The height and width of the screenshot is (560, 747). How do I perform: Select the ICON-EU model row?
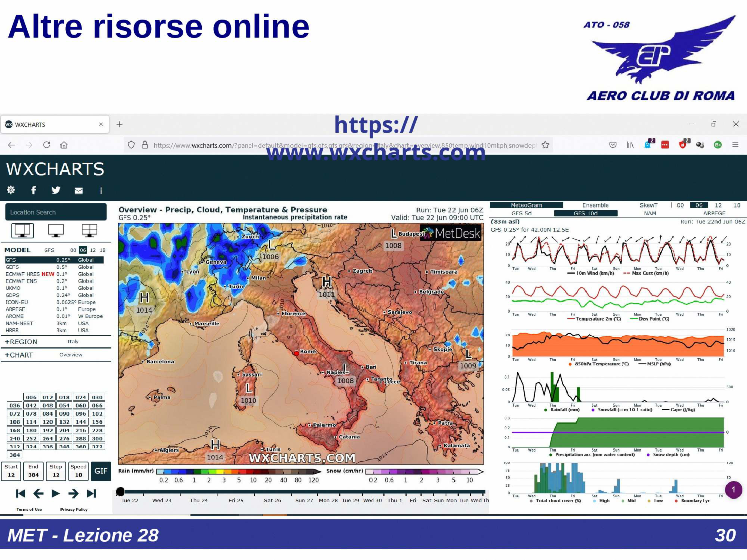[54, 302]
